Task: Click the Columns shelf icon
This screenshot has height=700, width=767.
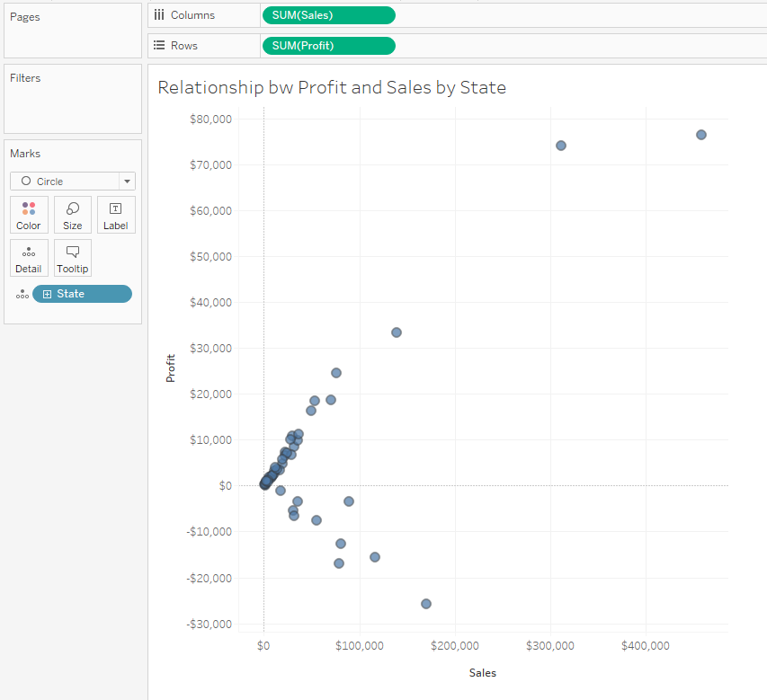Action: tap(159, 15)
